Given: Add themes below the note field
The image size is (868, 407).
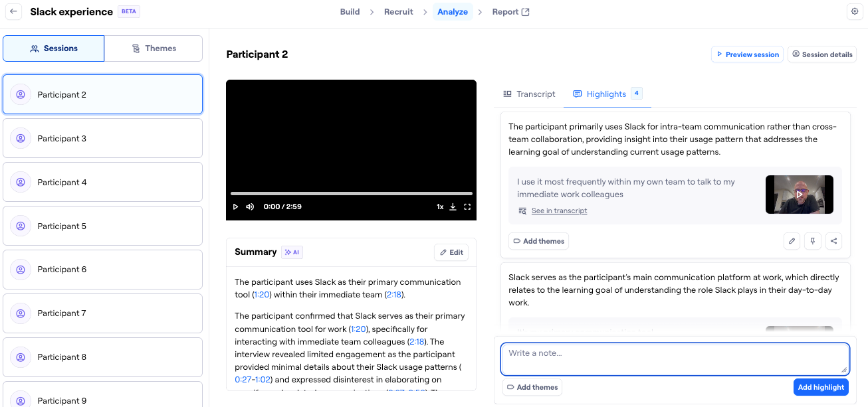Looking at the screenshot, I should [x=532, y=387].
